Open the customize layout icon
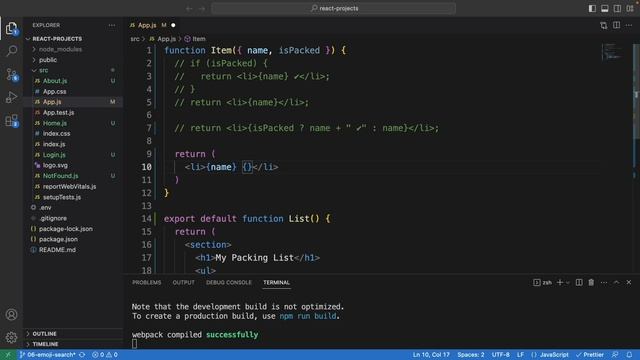This screenshot has width=640, height=360. click(630, 9)
